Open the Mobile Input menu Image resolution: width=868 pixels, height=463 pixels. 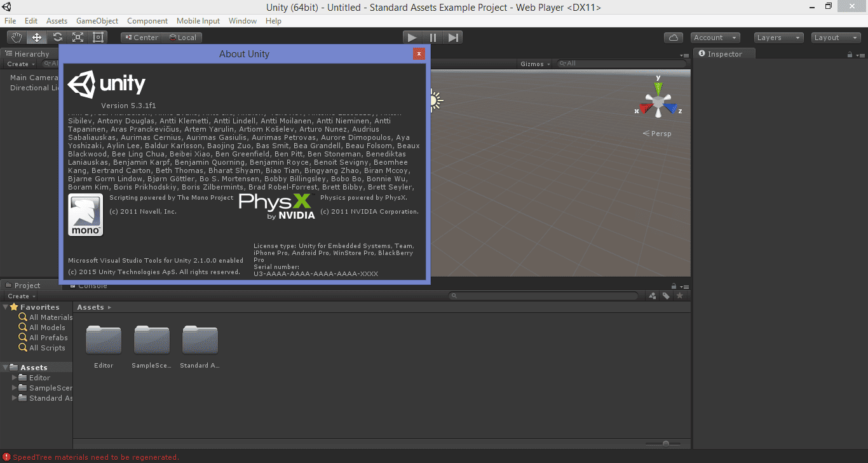coord(198,21)
